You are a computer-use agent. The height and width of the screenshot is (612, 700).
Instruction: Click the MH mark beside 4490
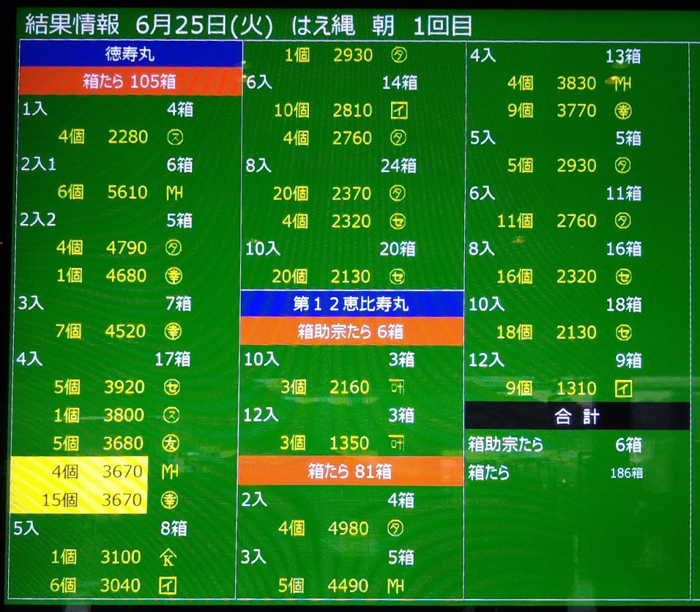tap(397, 585)
